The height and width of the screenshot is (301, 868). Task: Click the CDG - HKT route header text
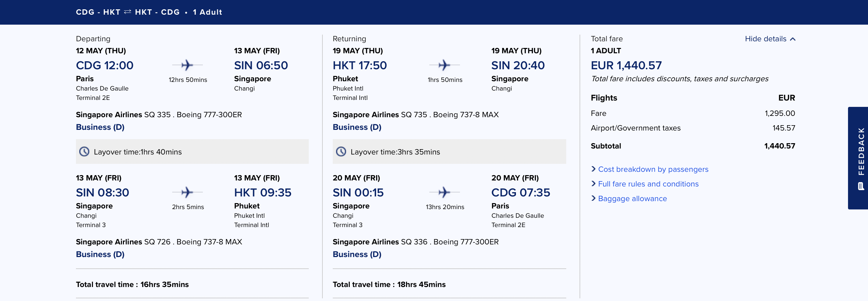tap(98, 12)
